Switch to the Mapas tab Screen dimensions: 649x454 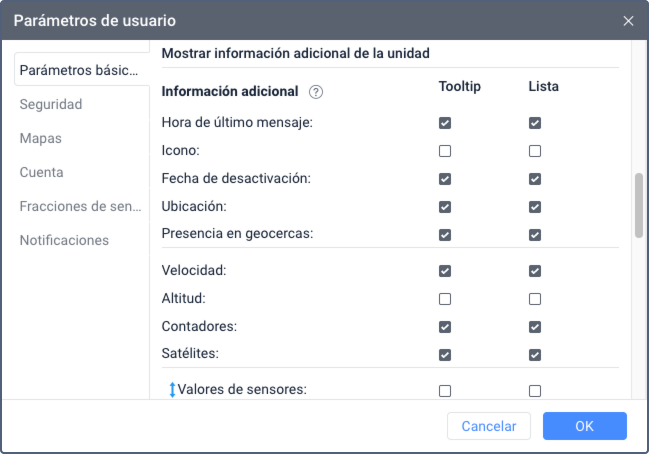click(41, 138)
